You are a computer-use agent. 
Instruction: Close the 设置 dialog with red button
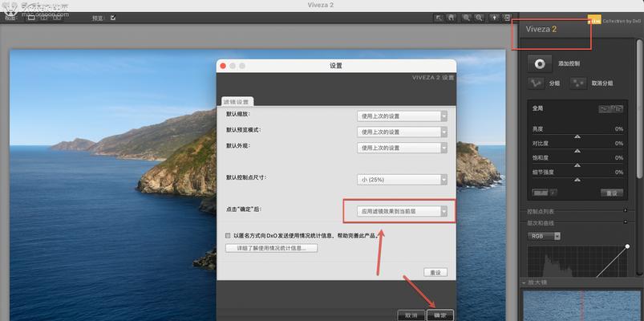(223, 66)
